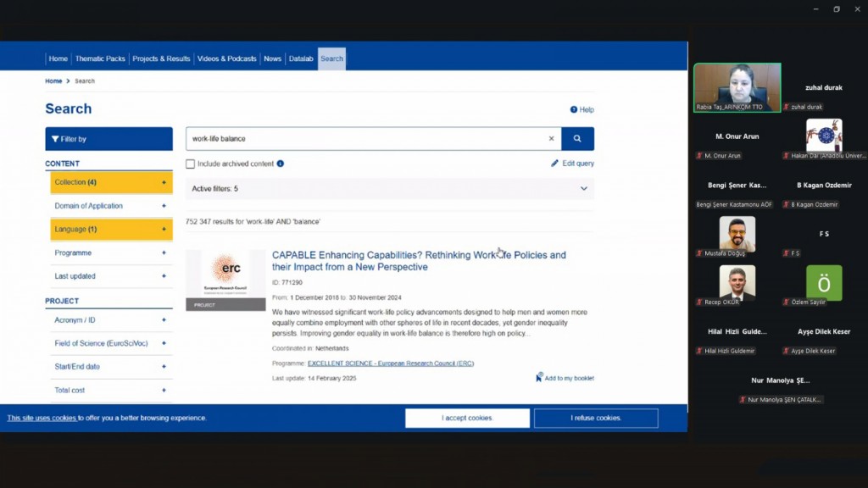Click plus icon on Language filter
Image resolution: width=868 pixels, height=488 pixels.
[164, 229]
